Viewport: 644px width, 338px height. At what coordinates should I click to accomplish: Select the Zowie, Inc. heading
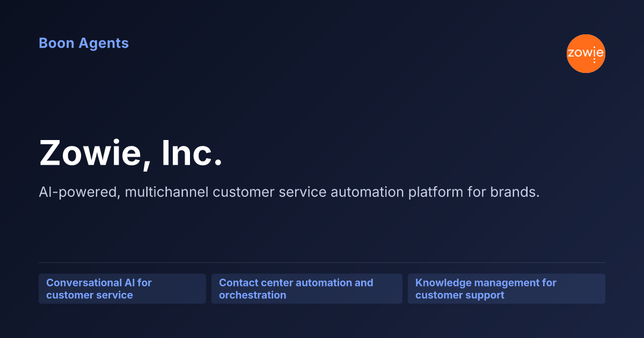[x=130, y=153]
